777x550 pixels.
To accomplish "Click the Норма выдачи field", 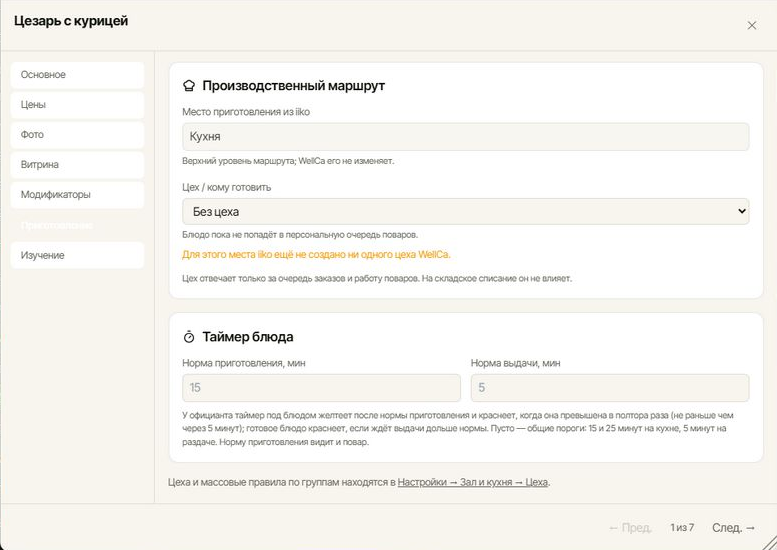I will (610, 388).
